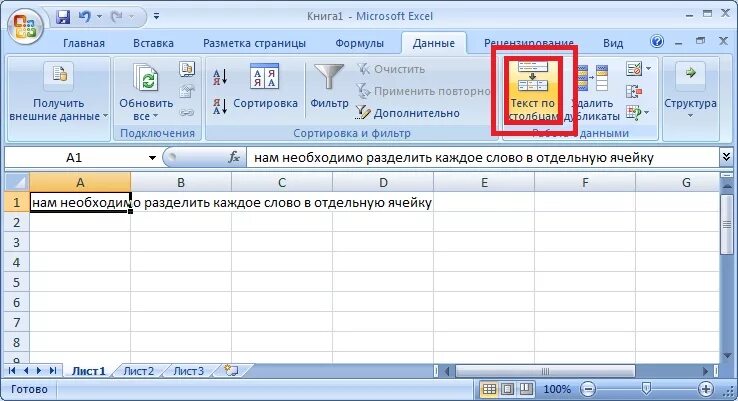This screenshot has height=401, width=738.
Task: Open Дополнительно advanced filter
Action: (408, 113)
